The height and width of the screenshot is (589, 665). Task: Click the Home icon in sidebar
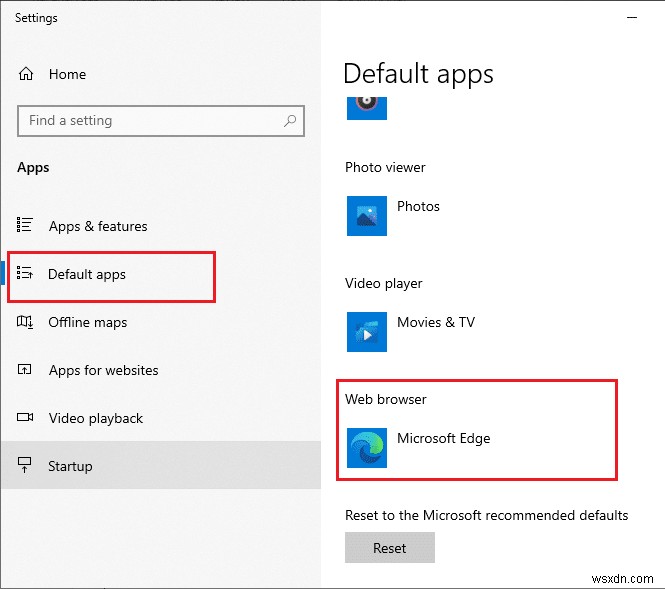click(x=27, y=74)
